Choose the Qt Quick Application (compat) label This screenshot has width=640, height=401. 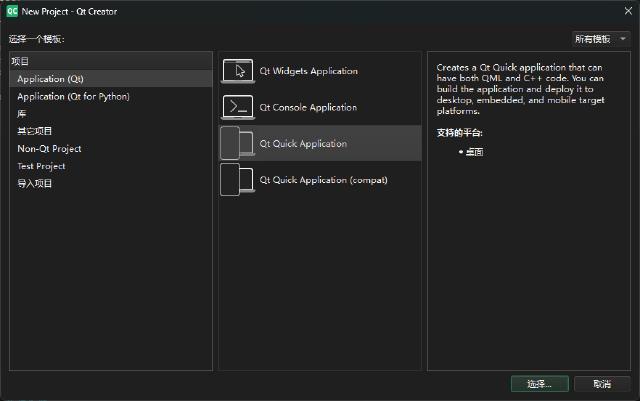323,180
